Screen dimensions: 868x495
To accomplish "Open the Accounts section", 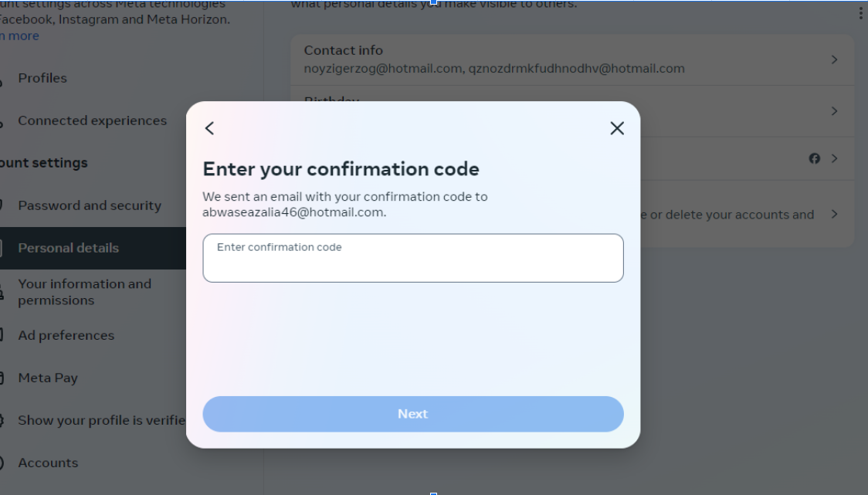I will [x=48, y=463].
